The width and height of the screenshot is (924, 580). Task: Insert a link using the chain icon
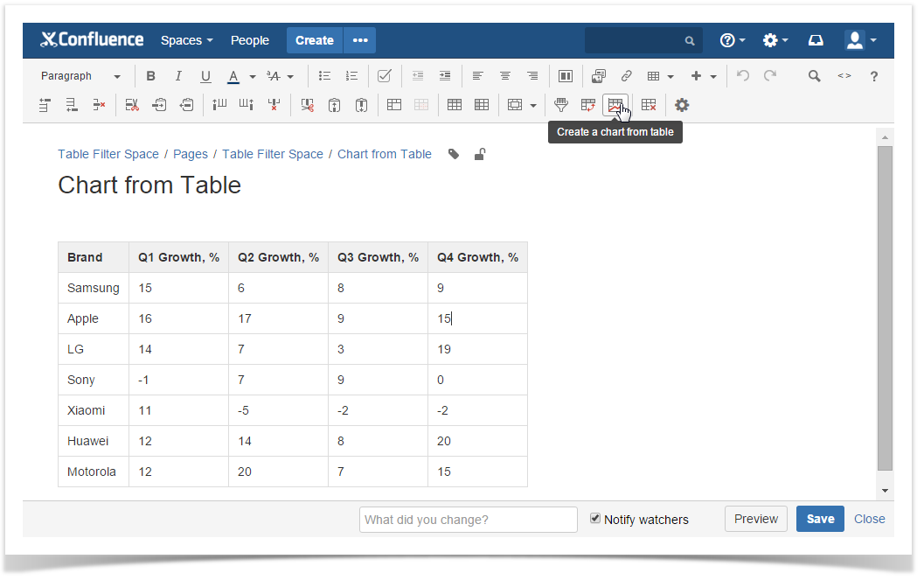tap(627, 76)
